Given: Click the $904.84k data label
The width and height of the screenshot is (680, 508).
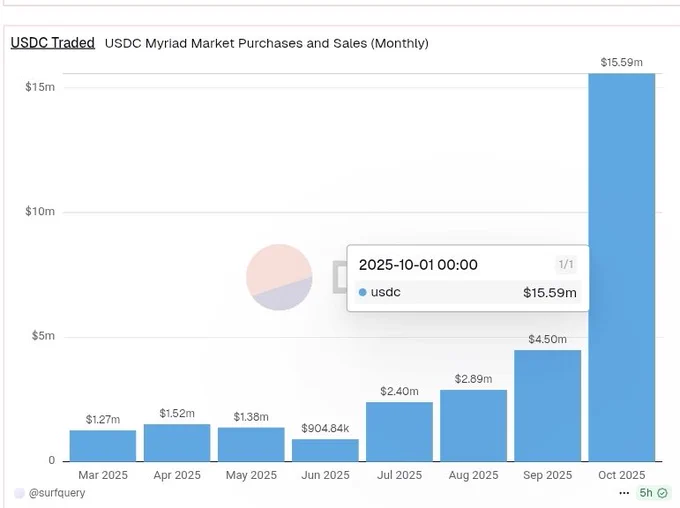Looking at the screenshot, I should (x=325, y=429).
